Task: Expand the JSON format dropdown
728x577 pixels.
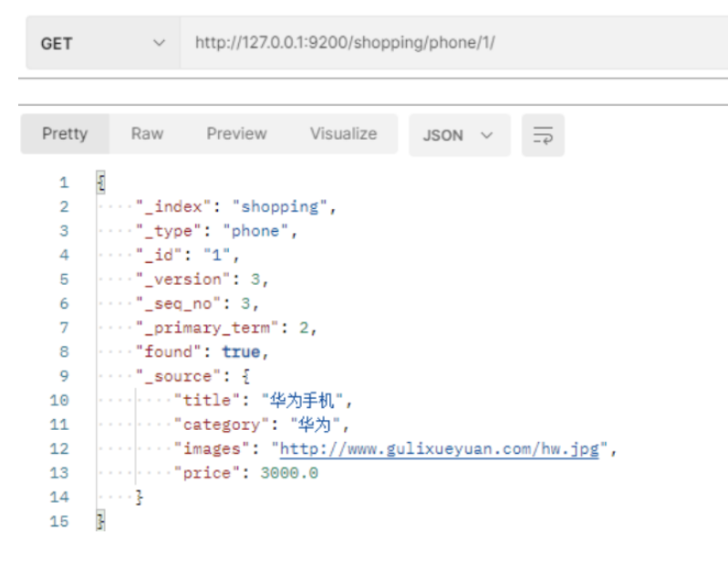Action: pyautogui.click(x=457, y=135)
